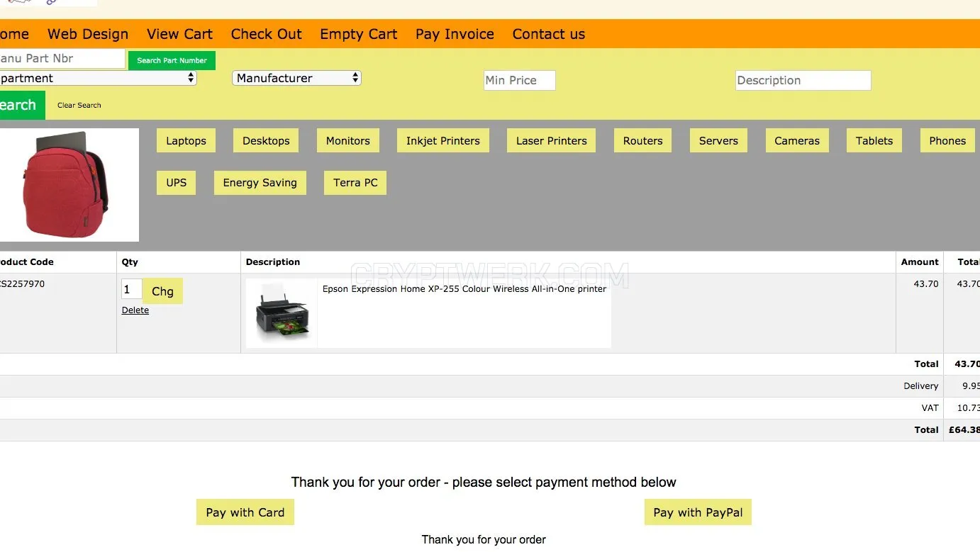
Task: Click the Epson Expression Home XP-255 description
Action: 464,289
